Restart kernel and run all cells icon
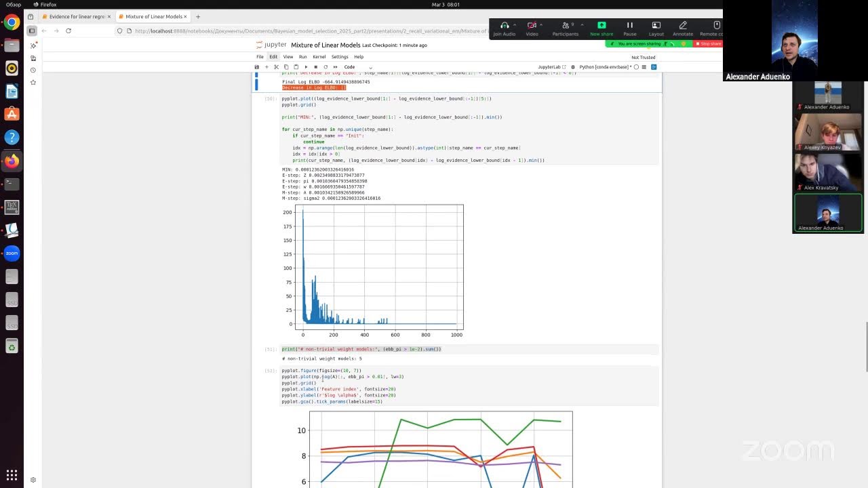 [x=335, y=67]
